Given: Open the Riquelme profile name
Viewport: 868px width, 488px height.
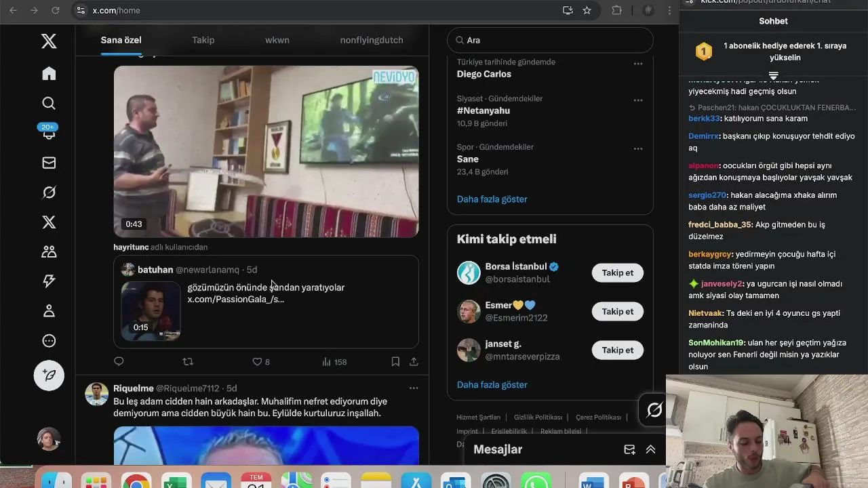Looking at the screenshot, I should click(x=134, y=388).
